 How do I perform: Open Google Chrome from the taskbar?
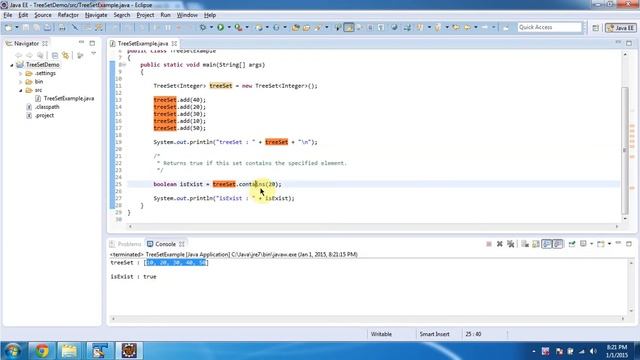42,351
